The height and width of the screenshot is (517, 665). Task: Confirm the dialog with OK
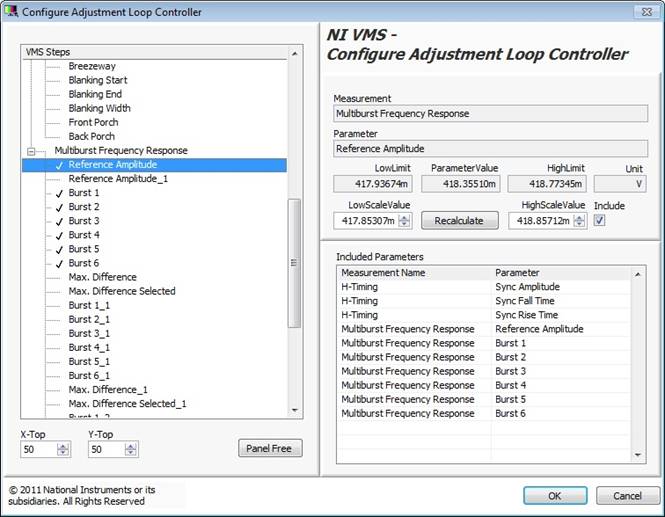pyautogui.click(x=555, y=495)
